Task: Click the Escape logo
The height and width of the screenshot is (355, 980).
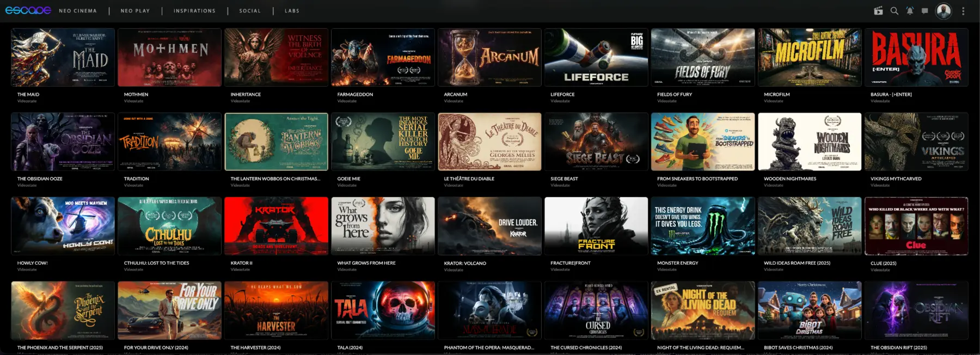Action: [x=28, y=10]
